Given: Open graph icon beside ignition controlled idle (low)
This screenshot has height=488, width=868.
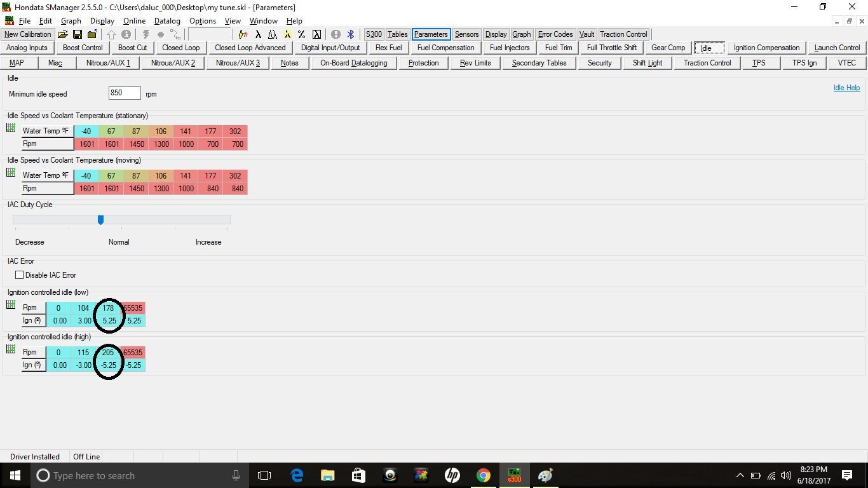Looking at the screenshot, I should coord(11,305).
